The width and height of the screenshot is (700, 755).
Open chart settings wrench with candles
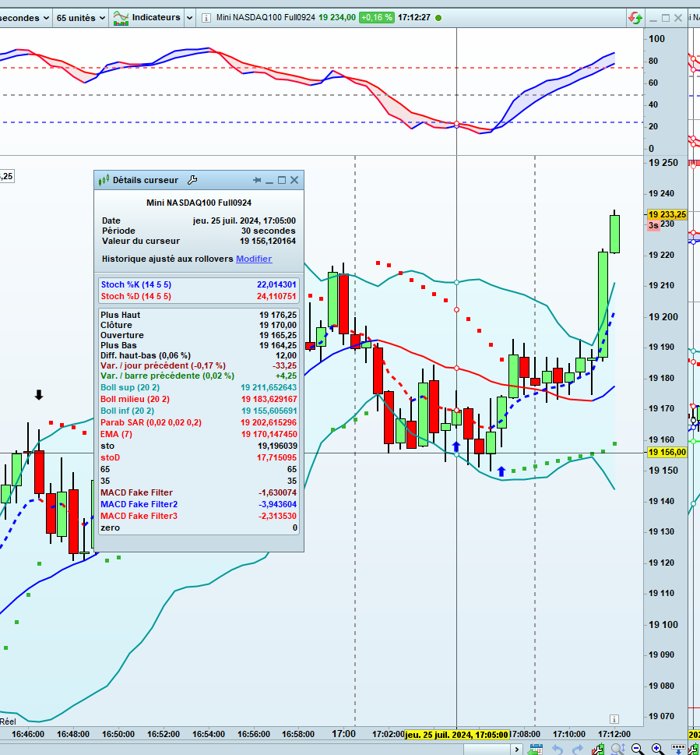pos(598,750)
